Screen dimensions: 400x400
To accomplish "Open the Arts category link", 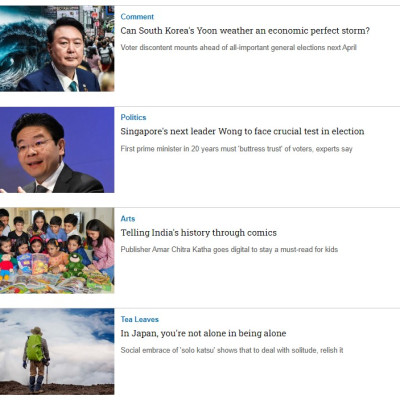I will point(128,219).
